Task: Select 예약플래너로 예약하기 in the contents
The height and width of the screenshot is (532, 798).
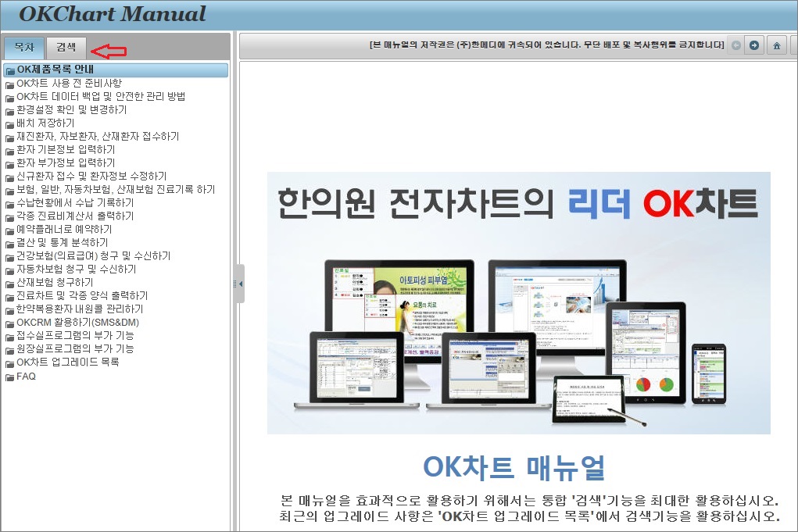Action: pos(64,230)
